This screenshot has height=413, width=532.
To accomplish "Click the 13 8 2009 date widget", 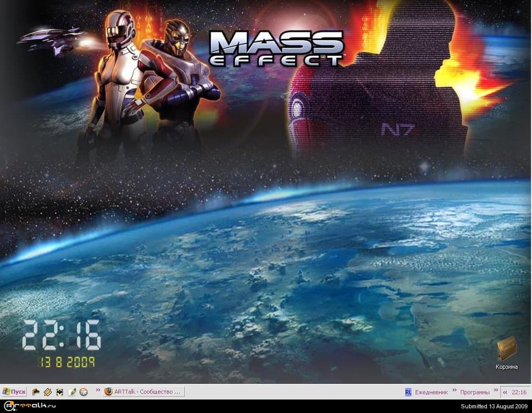I will 67,362.
